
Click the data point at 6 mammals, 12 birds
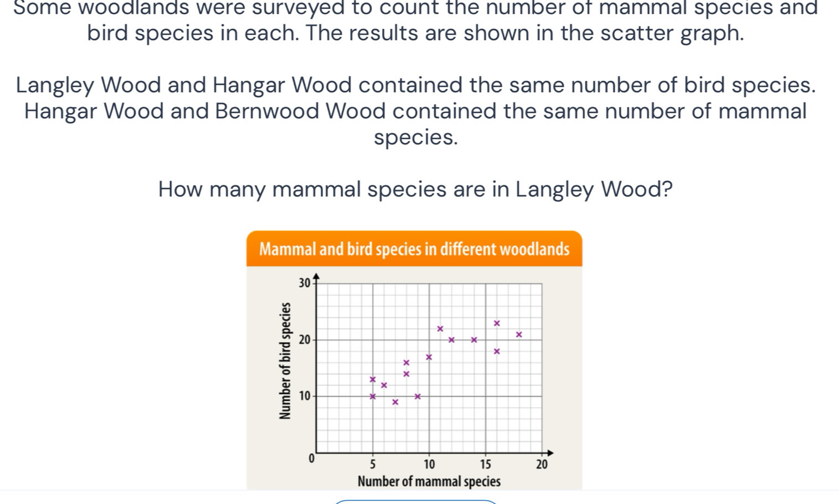click(x=384, y=385)
